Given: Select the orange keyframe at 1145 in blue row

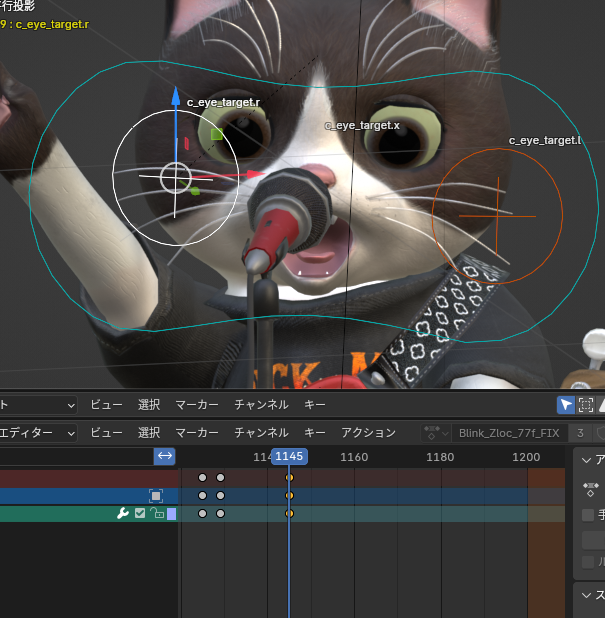Looking at the screenshot, I should 289,495.
